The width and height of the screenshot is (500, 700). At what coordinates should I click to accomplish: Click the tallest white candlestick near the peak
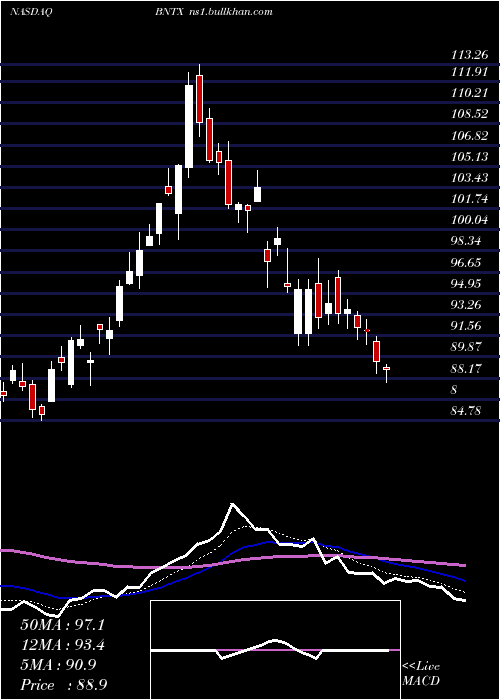[x=189, y=126]
